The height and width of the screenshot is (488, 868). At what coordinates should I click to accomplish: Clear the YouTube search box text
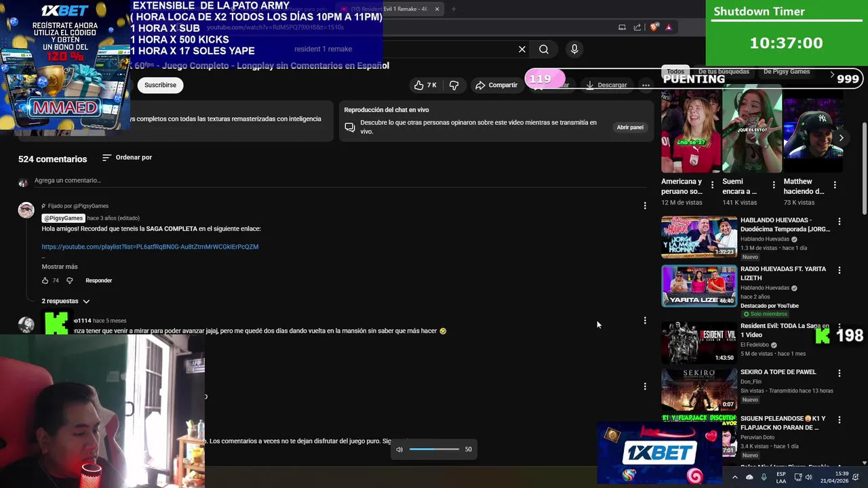(x=522, y=49)
